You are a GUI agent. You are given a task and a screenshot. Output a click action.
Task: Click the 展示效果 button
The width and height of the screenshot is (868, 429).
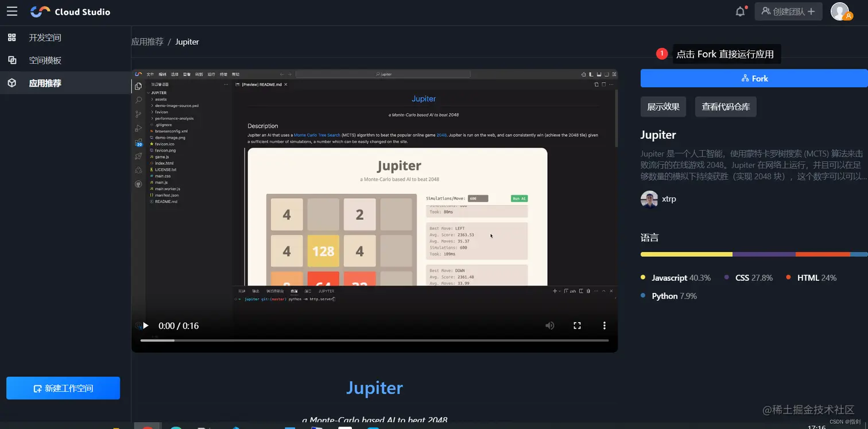(x=663, y=107)
